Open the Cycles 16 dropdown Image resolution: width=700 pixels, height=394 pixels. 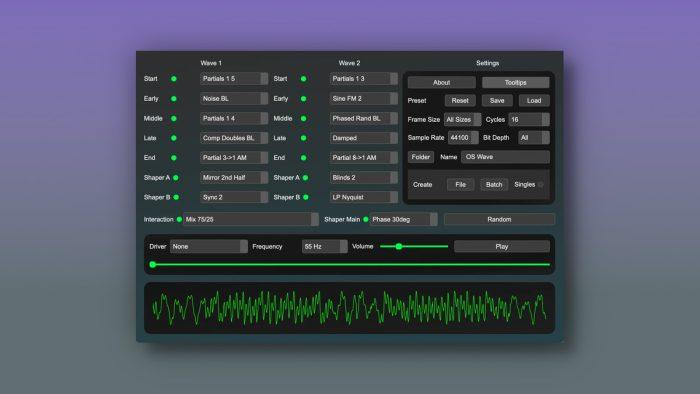click(x=529, y=120)
